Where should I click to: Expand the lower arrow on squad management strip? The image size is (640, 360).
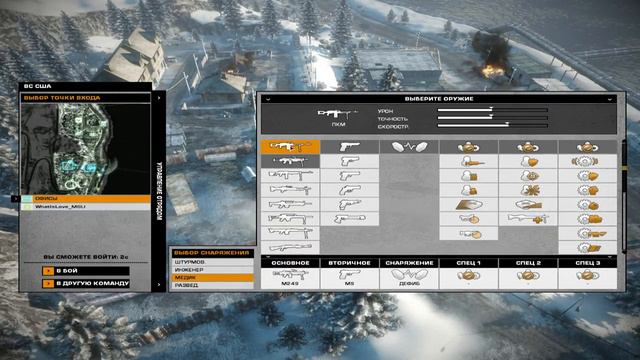click(159, 284)
